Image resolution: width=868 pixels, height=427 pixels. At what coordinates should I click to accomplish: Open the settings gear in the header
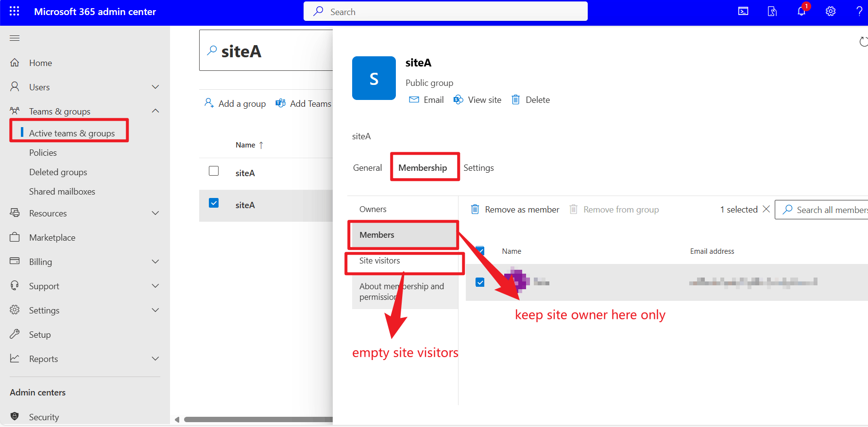tap(831, 11)
